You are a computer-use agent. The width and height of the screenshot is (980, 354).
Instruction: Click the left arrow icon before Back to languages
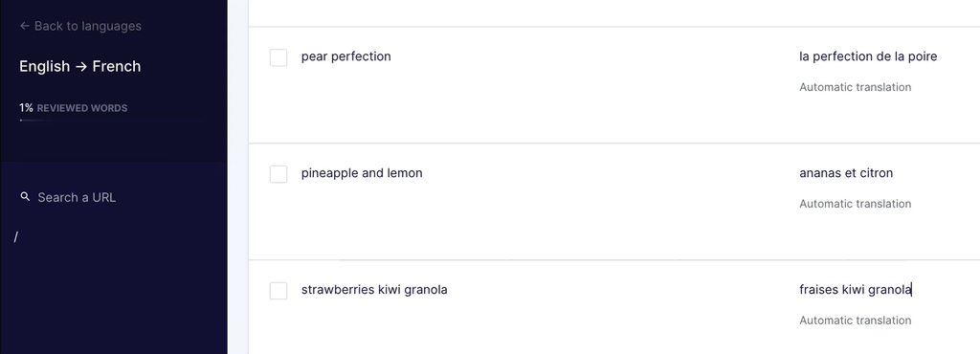click(24, 26)
